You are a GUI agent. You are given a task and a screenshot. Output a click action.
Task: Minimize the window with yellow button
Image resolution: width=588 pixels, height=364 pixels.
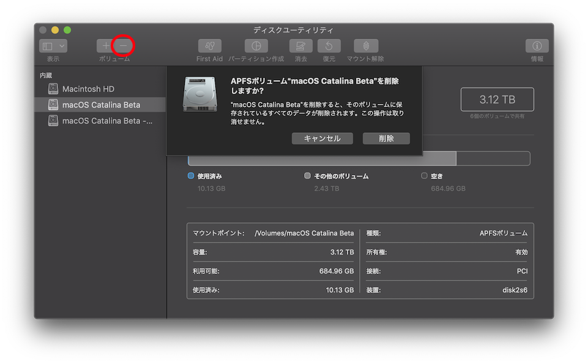[x=55, y=30]
